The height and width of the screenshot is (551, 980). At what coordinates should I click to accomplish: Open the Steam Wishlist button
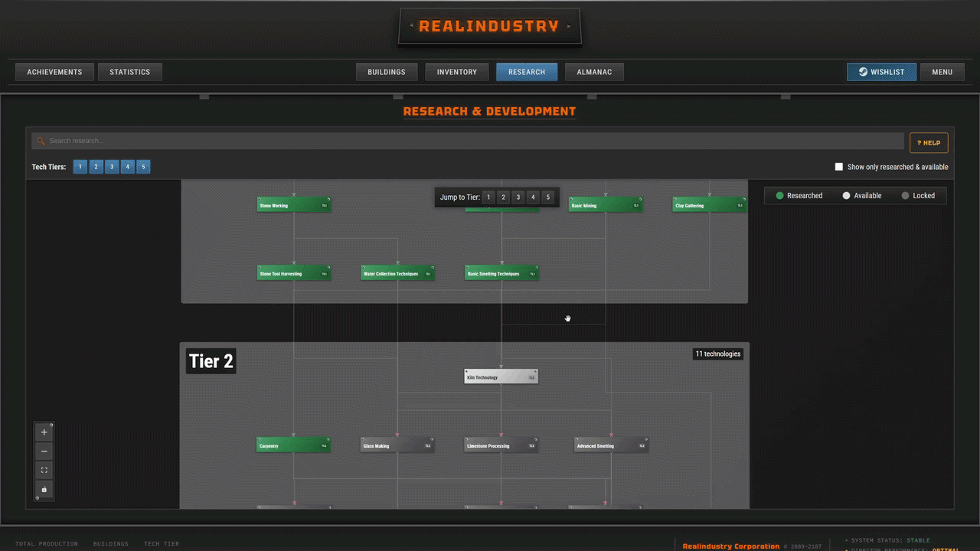point(881,72)
